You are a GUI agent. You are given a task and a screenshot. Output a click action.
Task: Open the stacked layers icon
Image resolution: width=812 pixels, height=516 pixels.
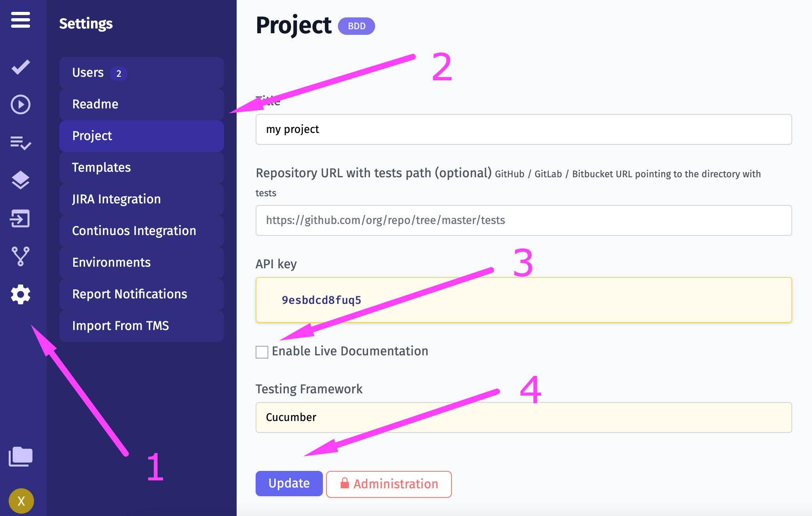click(x=21, y=180)
